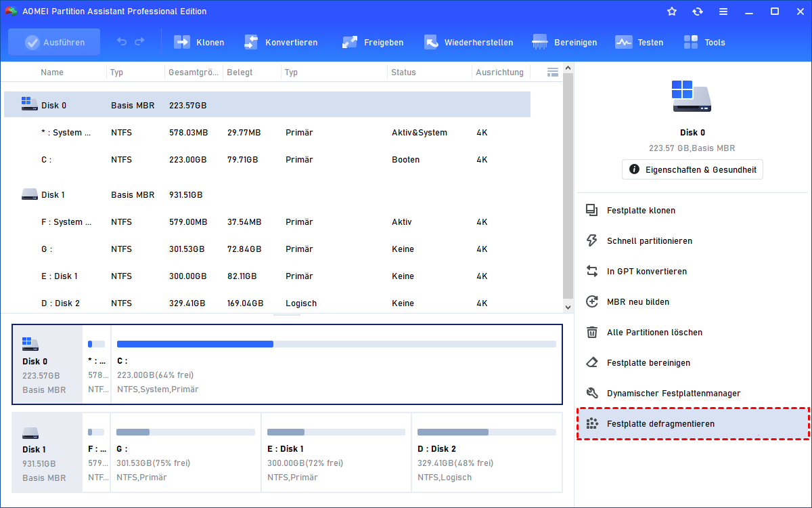This screenshot has height=508, width=812.
Task: Open the hamburger menu in title bar
Action: (x=723, y=12)
